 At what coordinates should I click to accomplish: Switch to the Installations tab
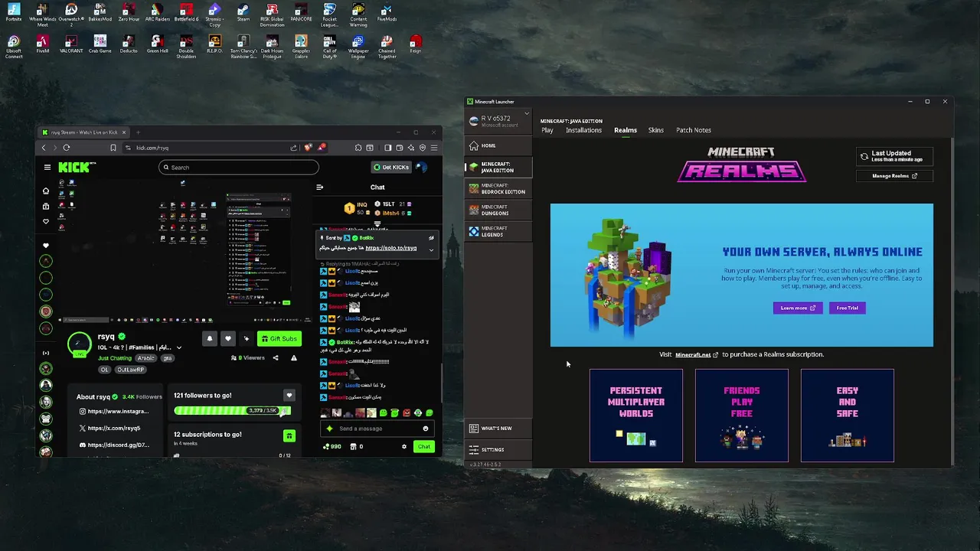pyautogui.click(x=583, y=130)
